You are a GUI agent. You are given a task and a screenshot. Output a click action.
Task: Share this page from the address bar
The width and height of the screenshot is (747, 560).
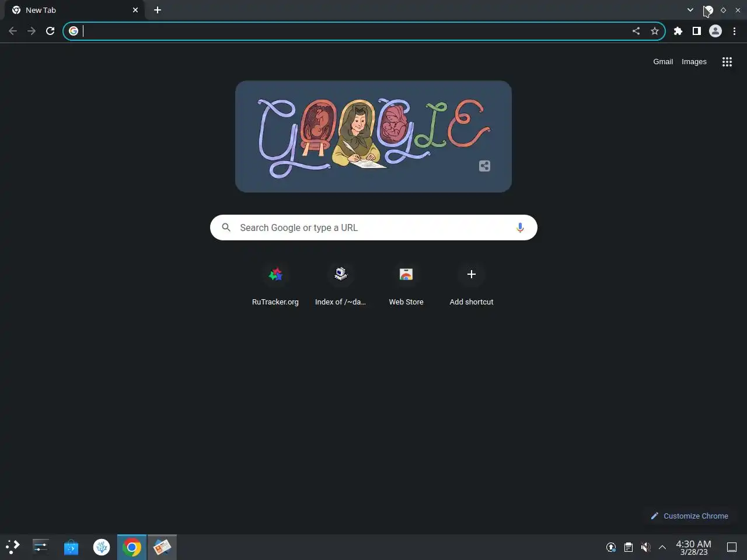click(636, 31)
